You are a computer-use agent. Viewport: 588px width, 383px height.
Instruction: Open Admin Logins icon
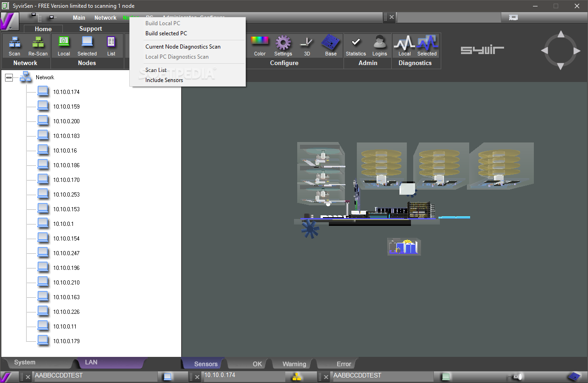point(379,42)
